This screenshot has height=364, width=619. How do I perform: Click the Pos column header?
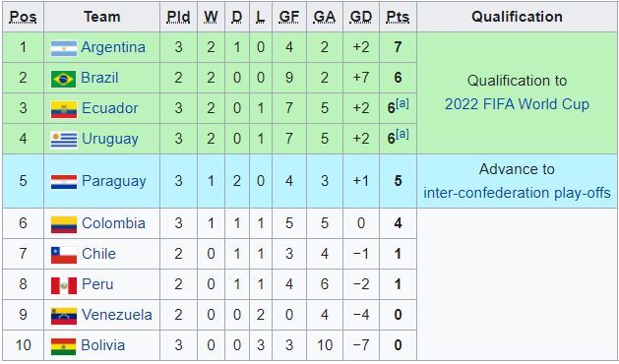tap(23, 17)
